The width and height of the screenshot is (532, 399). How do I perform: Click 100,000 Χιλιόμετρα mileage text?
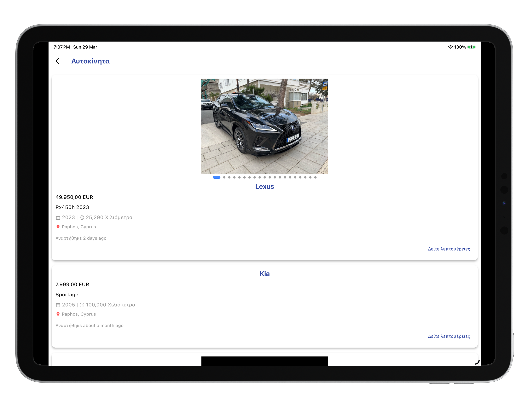111,305
